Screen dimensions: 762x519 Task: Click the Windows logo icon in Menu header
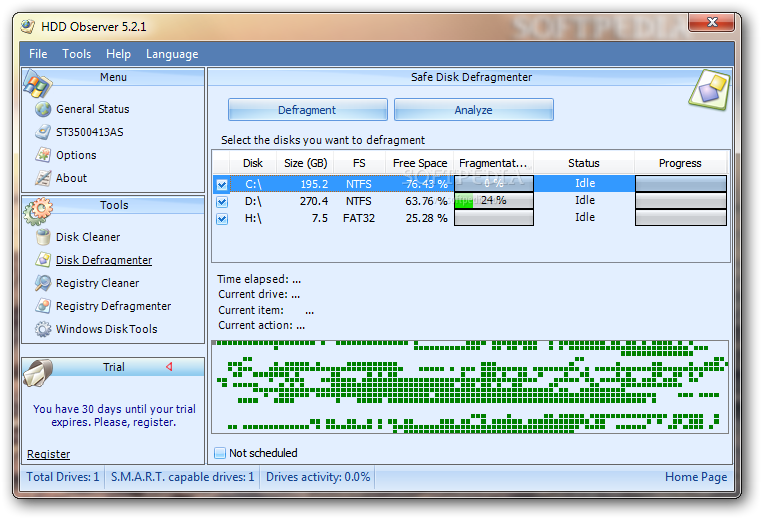click(37, 84)
